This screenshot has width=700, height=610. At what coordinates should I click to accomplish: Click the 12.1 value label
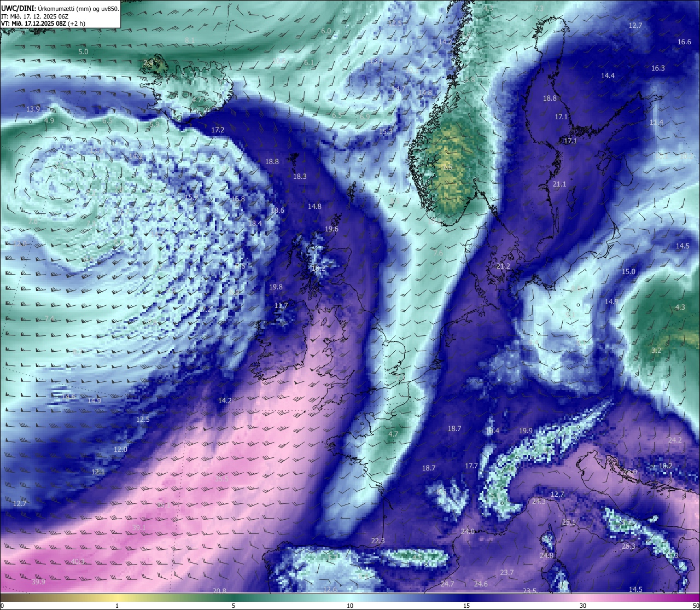pos(98,472)
